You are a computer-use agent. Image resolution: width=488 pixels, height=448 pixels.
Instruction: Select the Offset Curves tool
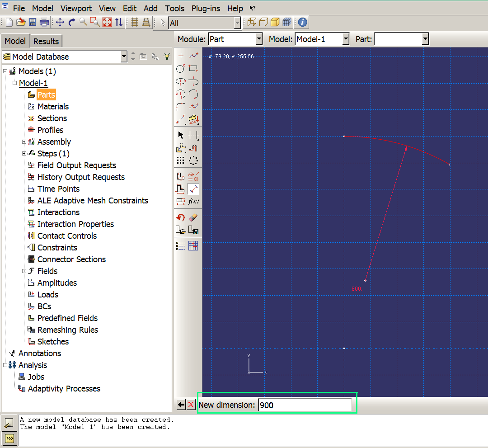click(x=193, y=148)
